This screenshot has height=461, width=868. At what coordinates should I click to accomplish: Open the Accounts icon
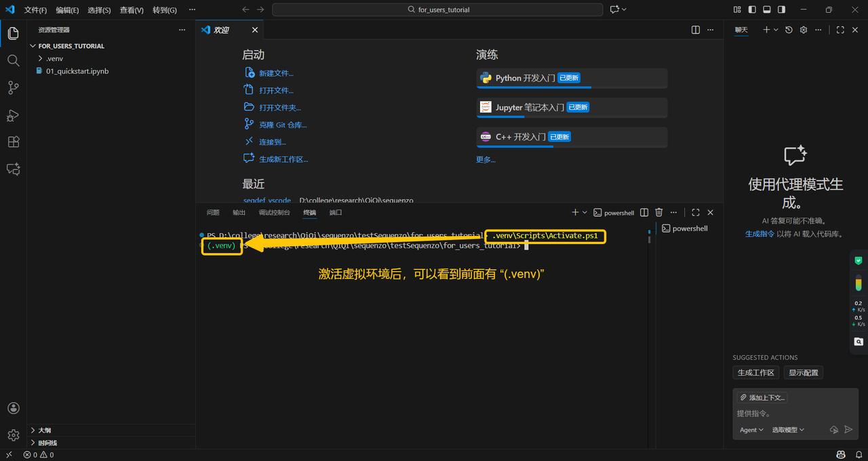coord(13,408)
